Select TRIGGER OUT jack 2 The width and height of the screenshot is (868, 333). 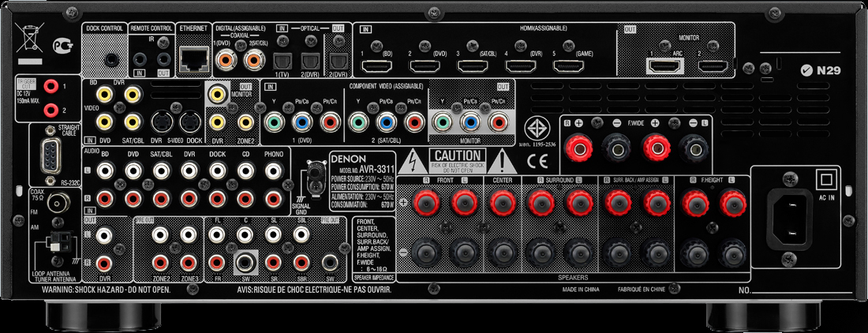51,110
